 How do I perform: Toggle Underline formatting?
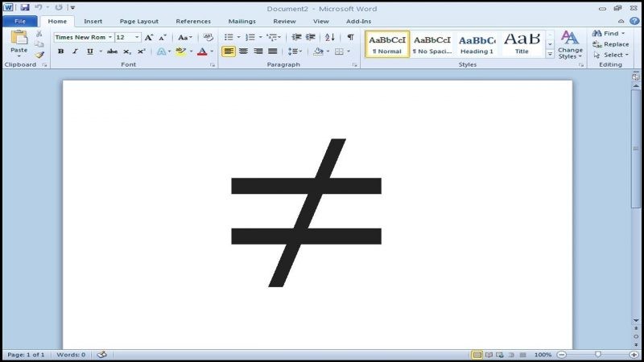coord(89,51)
